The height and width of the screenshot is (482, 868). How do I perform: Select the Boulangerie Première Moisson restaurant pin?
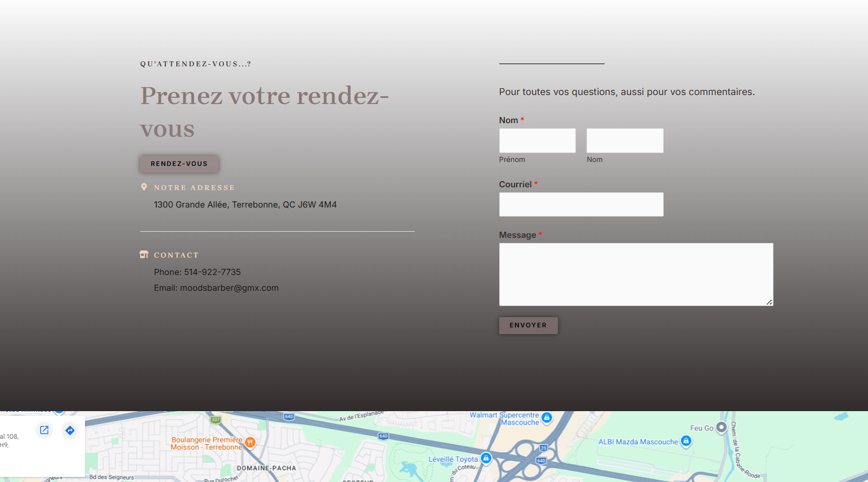pyautogui.click(x=250, y=443)
